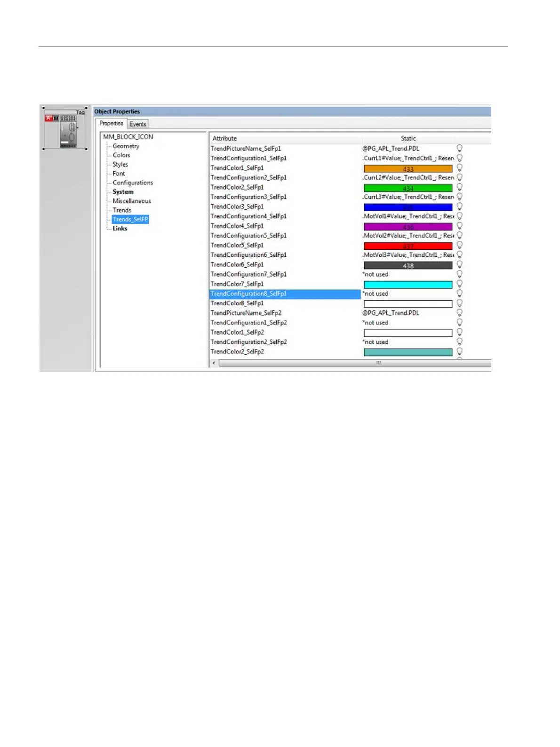This screenshot has width=560, height=747.
Task: Click the dynamics bulb for TrendConfiguration7_SelFp1
Action: point(459,274)
